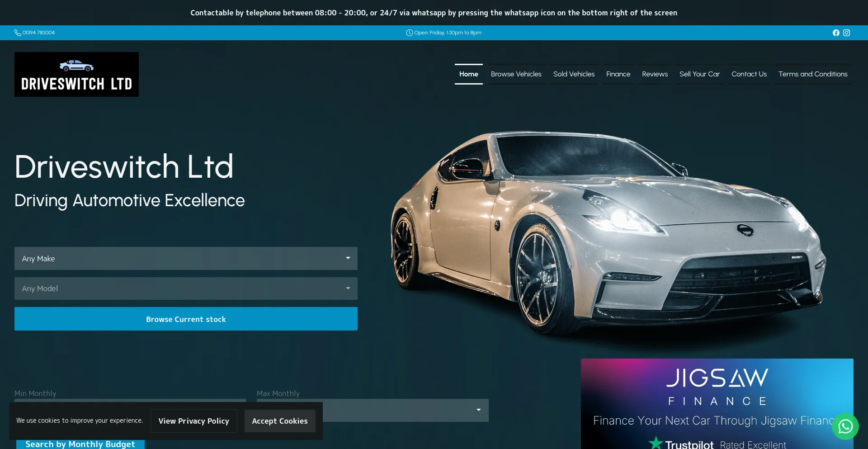Click the clock icon beside opening hours
The width and height of the screenshot is (868, 449).
coord(409,33)
